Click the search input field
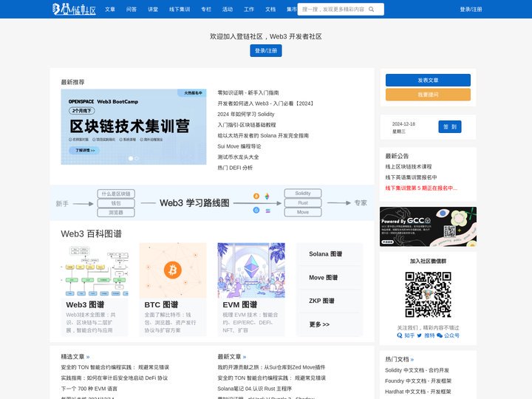The height and width of the screenshot is (399, 532). tap(341, 9)
